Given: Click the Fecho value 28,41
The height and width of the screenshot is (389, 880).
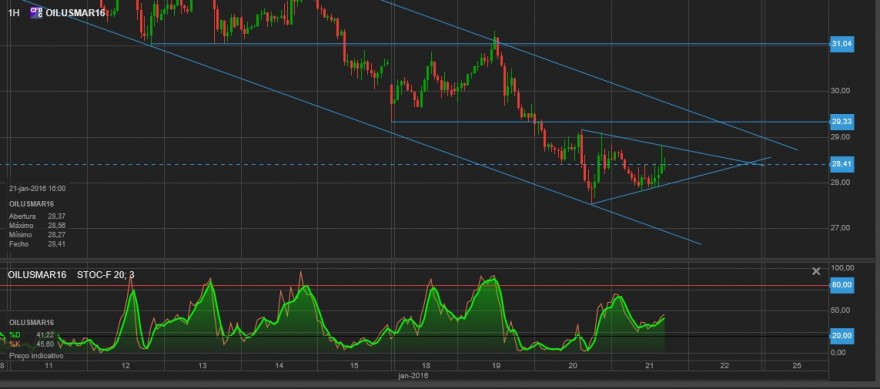Looking at the screenshot, I should coord(57,244).
